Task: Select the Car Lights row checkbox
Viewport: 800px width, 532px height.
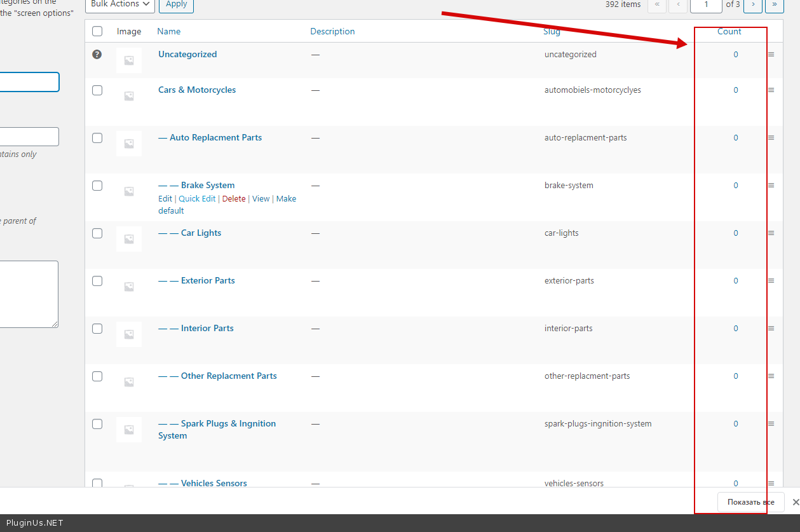Action: tap(97, 233)
